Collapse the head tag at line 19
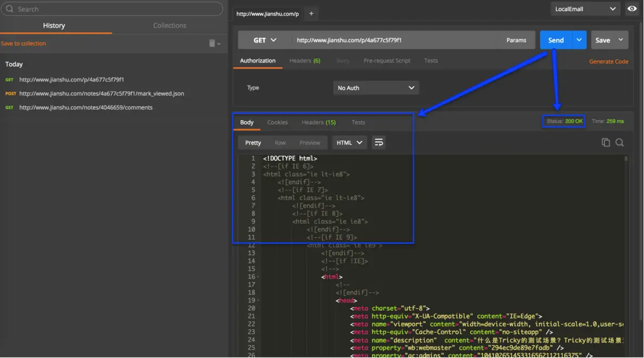Viewport: 644px width, 358px height. tap(258, 301)
